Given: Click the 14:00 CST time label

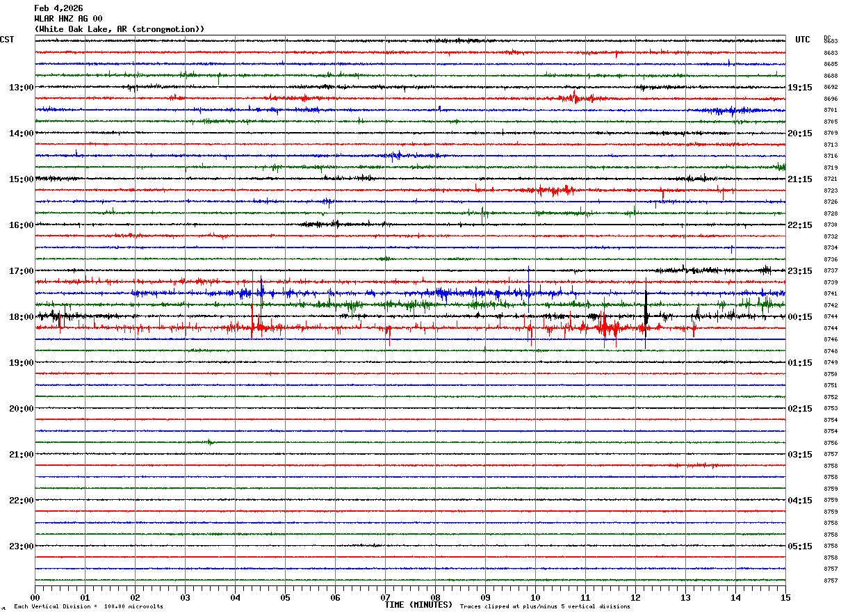Looking at the screenshot, I should (x=22, y=133).
